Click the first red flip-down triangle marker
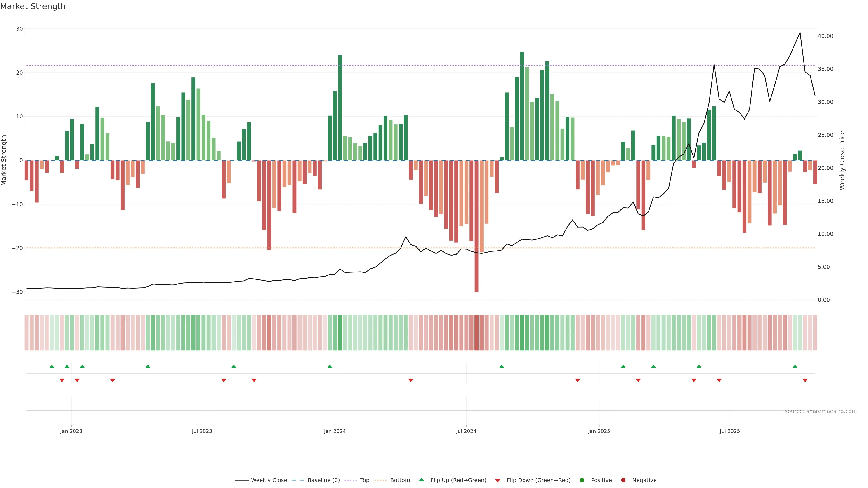The height and width of the screenshot is (488, 868). (x=62, y=380)
